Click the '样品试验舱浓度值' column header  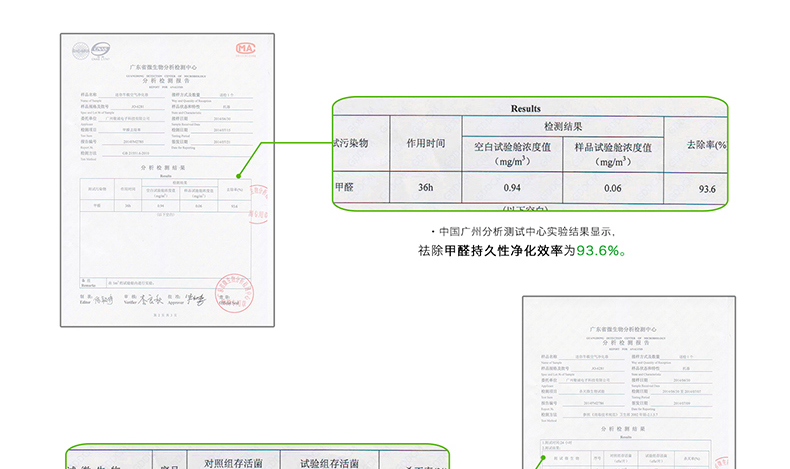click(613, 154)
